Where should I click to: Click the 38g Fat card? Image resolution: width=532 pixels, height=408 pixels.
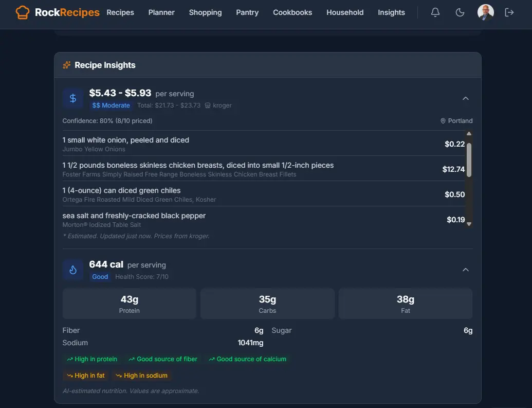[406, 304]
